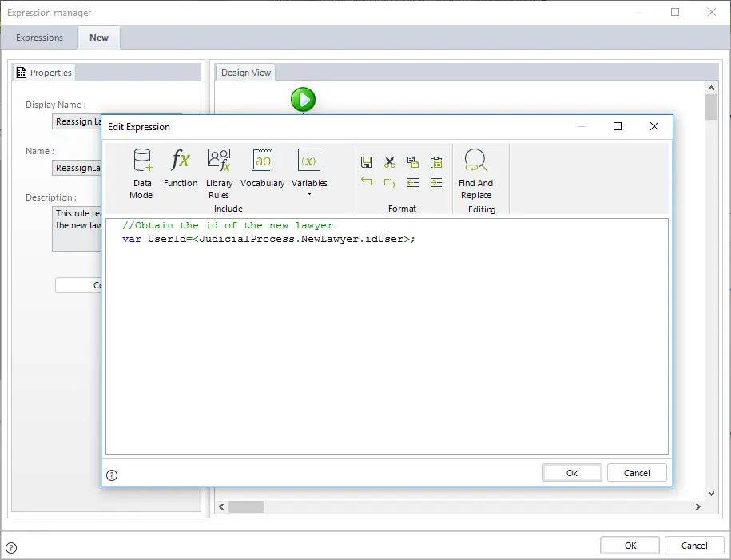This screenshot has width=731, height=560.
Task: Open the Data Model selector
Action: [x=141, y=173]
